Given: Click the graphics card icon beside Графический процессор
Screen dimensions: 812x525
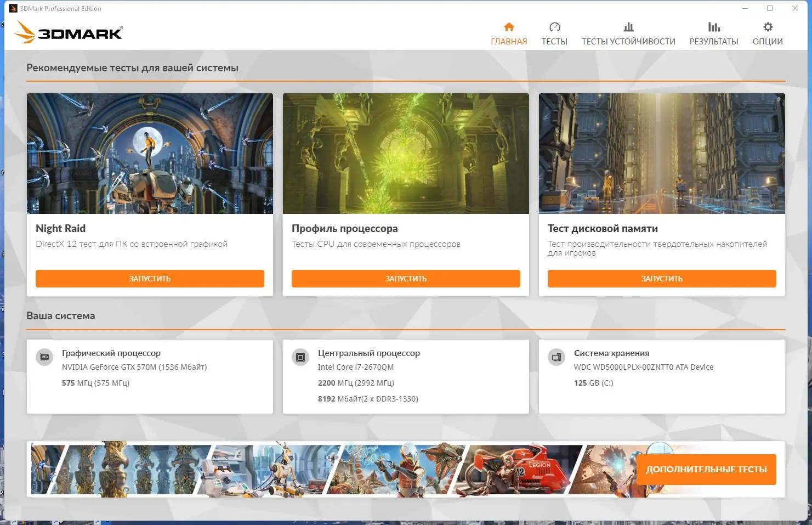Looking at the screenshot, I should pos(44,357).
